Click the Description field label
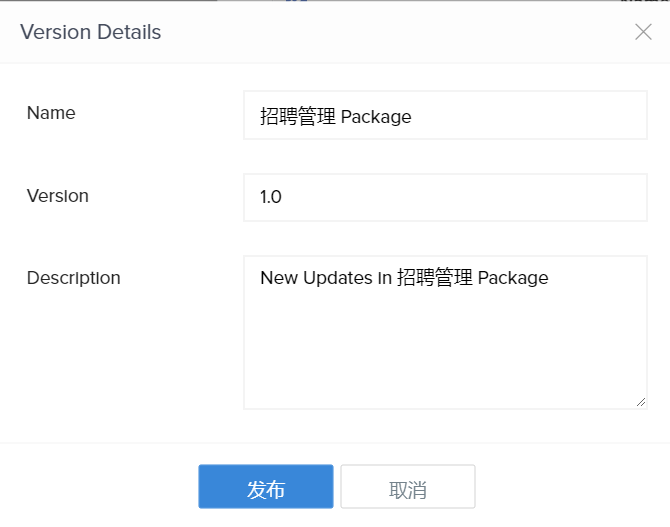Screen dimensions: 670x527 [x=73, y=278]
